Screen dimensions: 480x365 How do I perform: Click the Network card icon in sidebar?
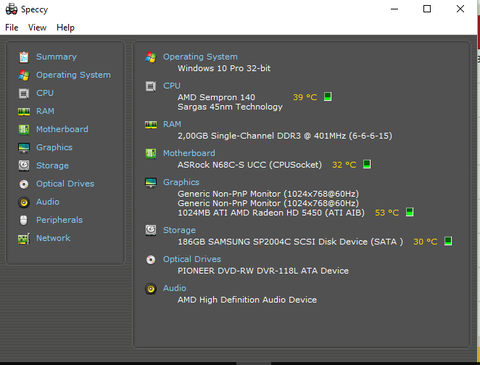(24, 238)
